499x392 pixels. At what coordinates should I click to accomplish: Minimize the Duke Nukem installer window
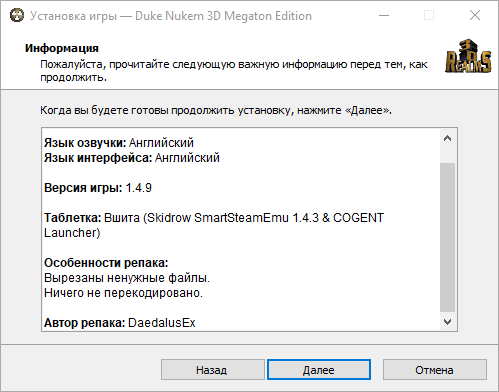click(384, 15)
